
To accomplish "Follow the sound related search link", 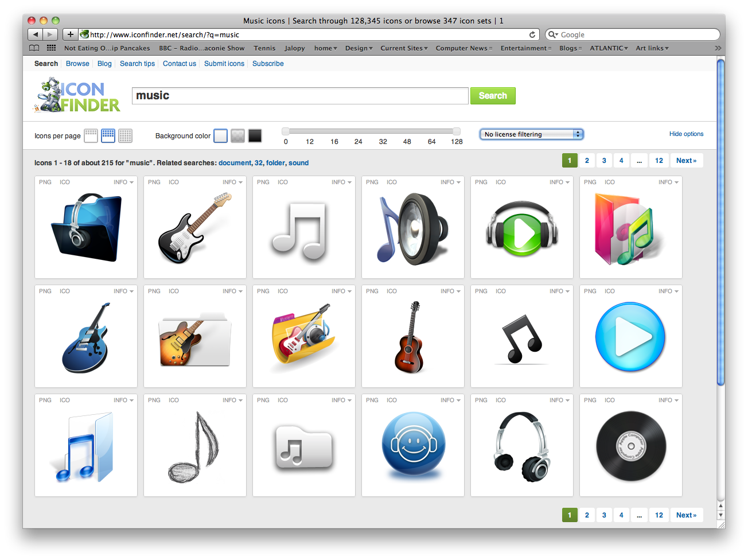I will pos(298,163).
